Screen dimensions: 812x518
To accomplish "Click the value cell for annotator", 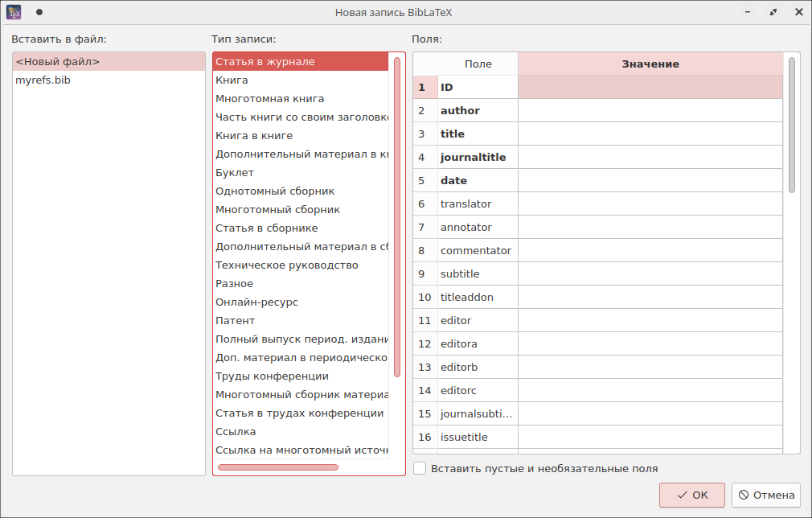I will (650, 227).
